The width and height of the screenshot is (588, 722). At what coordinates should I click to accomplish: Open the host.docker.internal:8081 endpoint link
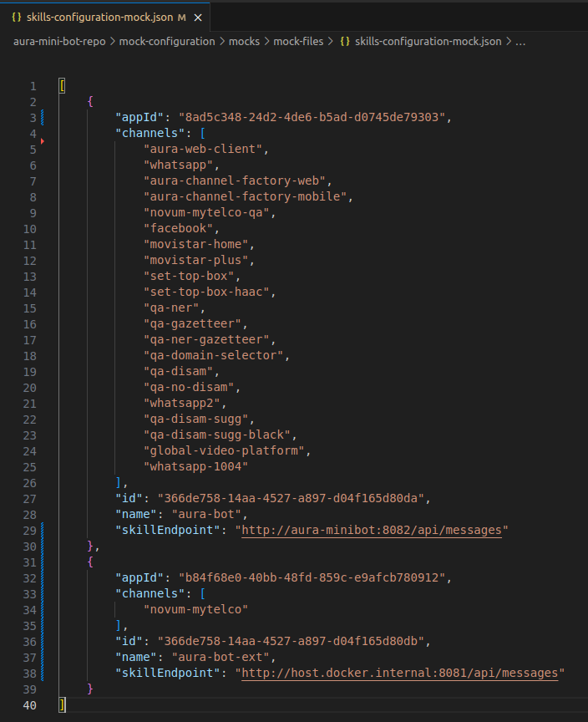(399, 673)
